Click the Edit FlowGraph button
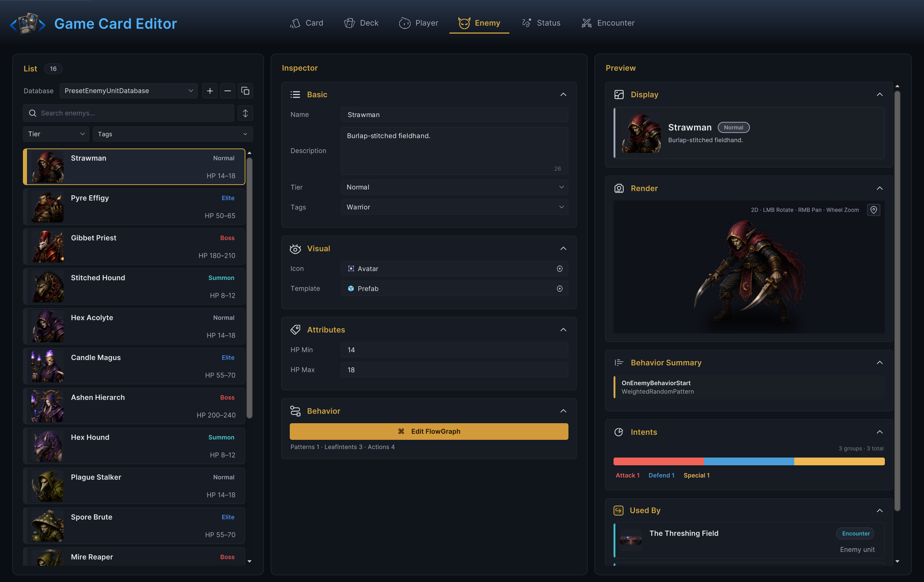This screenshot has height=582, width=924. coord(429,431)
